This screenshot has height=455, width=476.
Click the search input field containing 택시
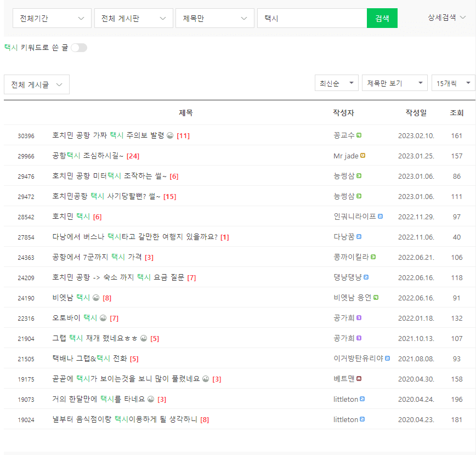click(311, 18)
